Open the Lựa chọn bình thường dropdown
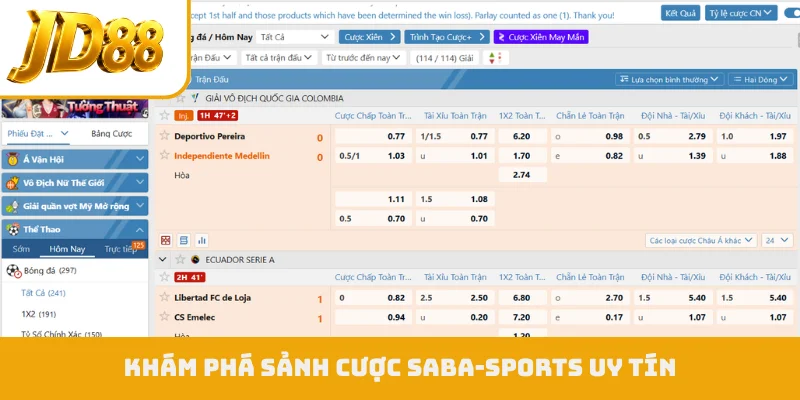The width and height of the screenshot is (800, 400). pyautogui.click(x=669, y=80)
